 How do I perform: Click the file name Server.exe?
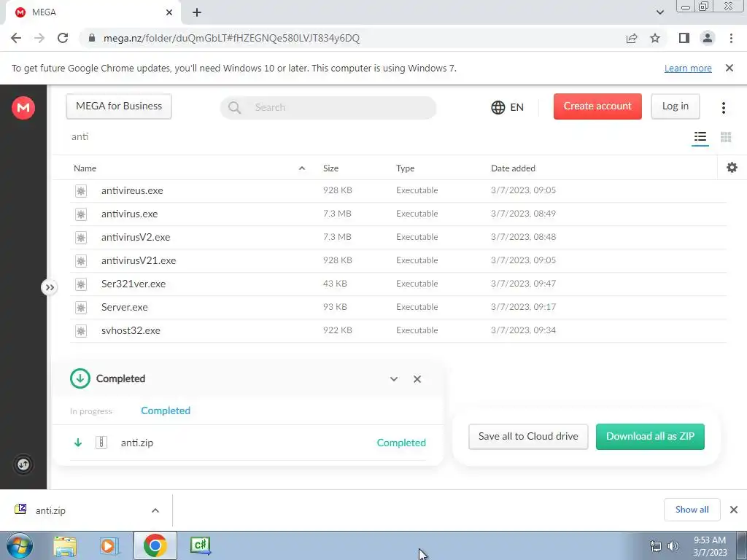(124, 307)
